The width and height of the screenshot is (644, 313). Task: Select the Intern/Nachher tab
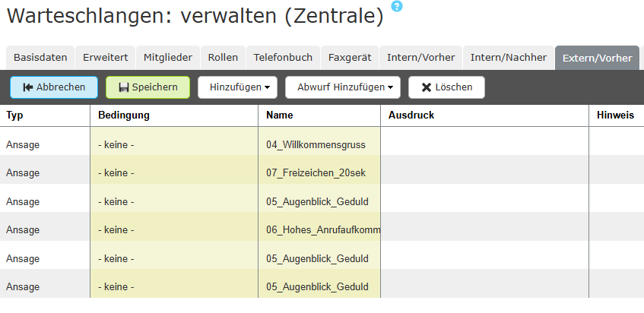509,58
